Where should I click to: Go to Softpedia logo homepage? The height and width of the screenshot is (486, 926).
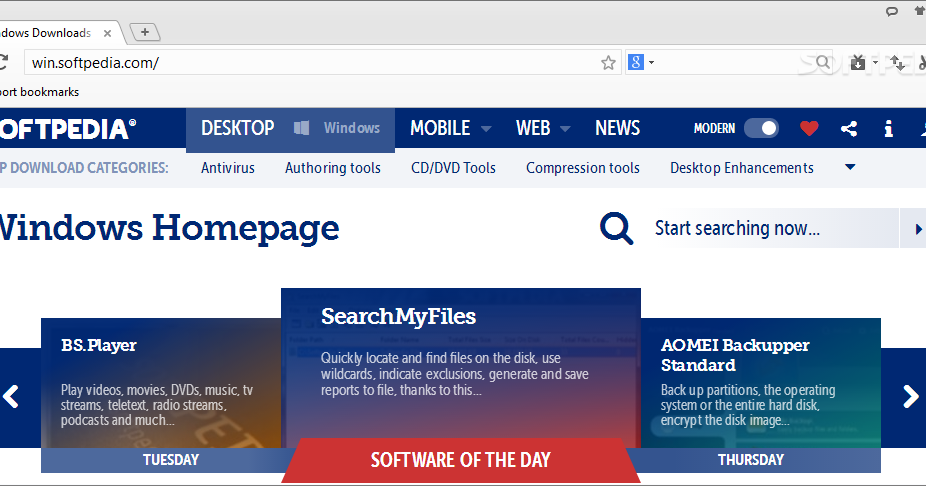67,129
